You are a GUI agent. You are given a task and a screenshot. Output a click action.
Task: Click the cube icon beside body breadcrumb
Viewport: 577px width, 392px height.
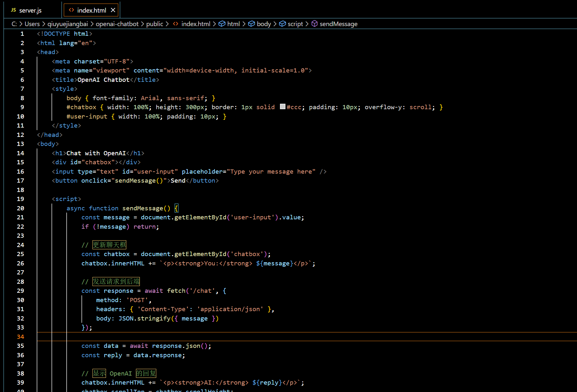point(252,24)
